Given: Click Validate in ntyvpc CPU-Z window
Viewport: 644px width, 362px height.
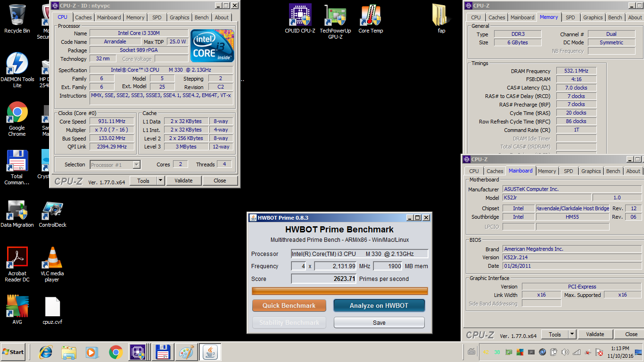Looking at the screenshot, I should tap(183, 181).
